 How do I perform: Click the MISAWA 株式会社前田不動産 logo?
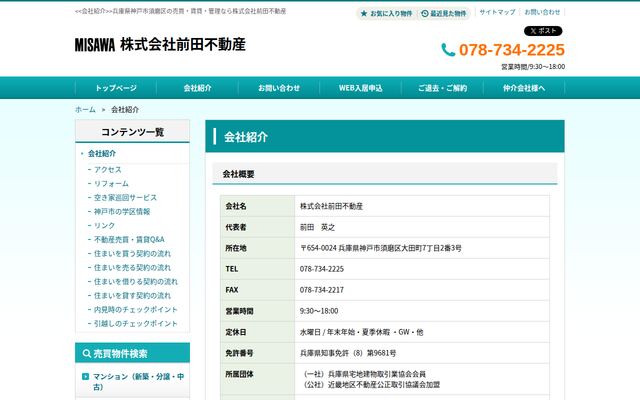point(160,44)
